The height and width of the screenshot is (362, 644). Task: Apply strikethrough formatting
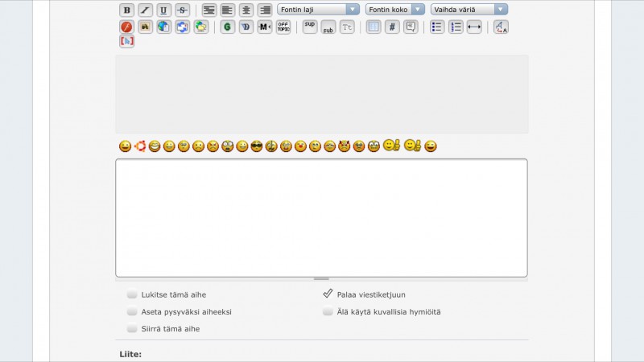point(182,10)
